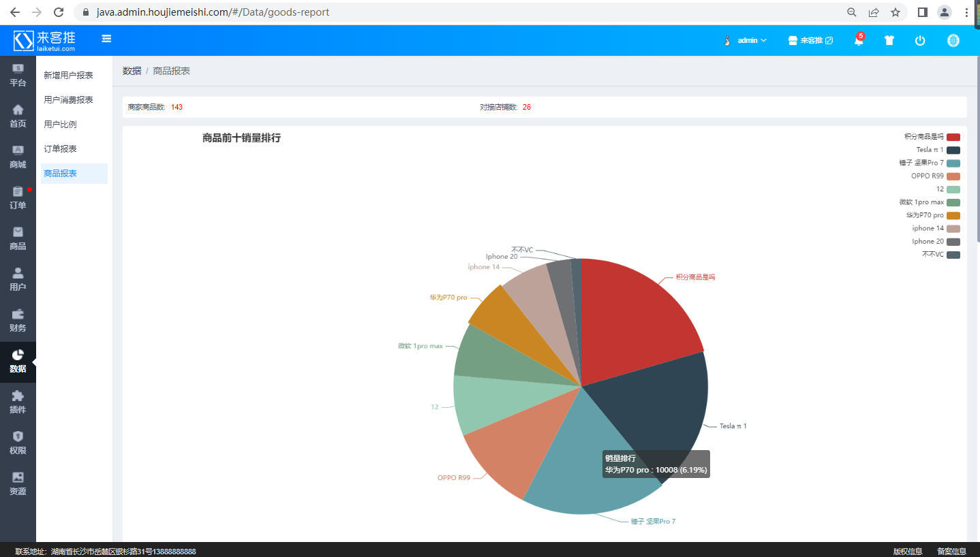980x557 pixels.
Task: Open the admin user dropdown
Action: point(746,40)
